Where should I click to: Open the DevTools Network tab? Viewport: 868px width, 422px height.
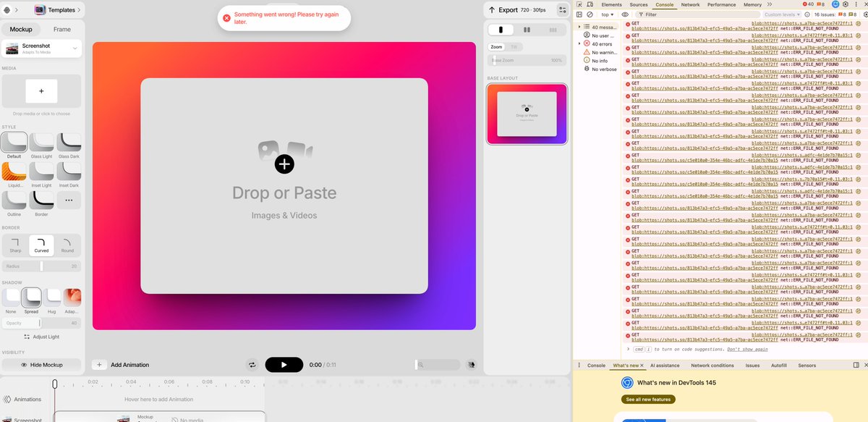point(690,4)
